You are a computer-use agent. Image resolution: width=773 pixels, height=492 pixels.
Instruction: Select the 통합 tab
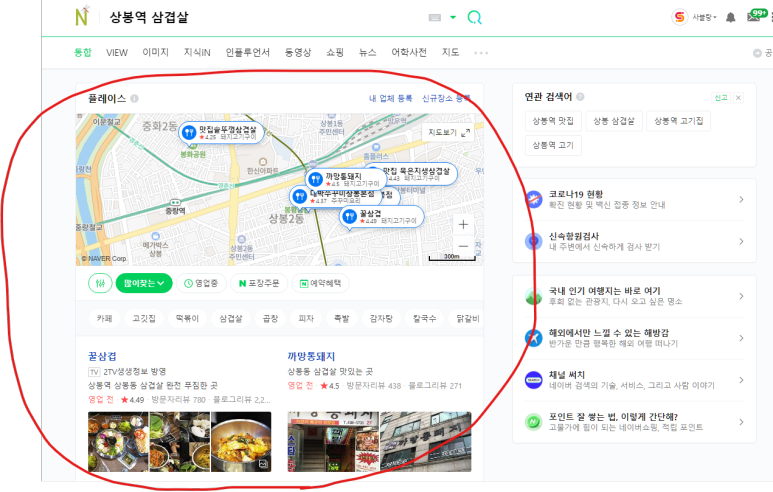pos(83,52)
